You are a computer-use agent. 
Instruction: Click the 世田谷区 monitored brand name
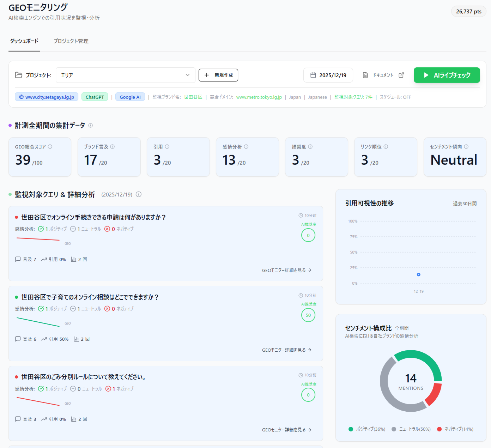pos(193,97)
